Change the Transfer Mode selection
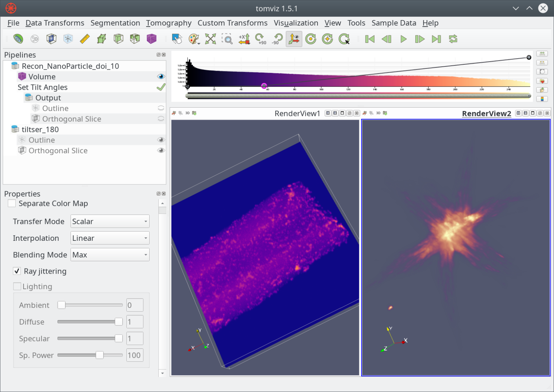 (109, 221)
